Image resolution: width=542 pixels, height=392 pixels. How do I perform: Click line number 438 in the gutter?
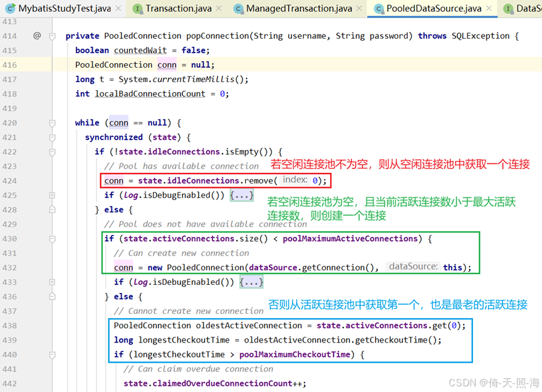point(9,326)
